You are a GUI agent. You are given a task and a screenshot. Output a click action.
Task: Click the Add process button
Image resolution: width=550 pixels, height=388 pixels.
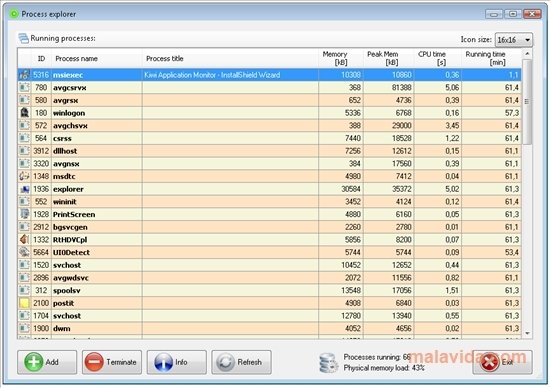click(x=47, y=362)
